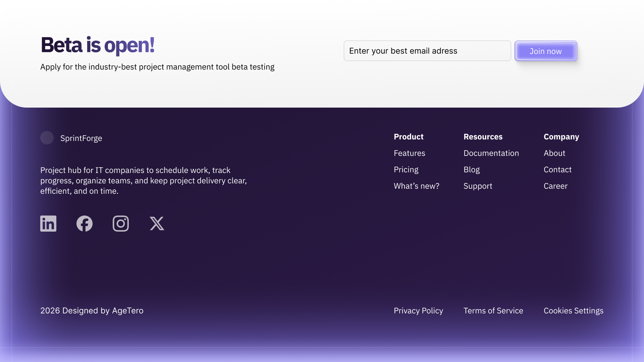Screen dimensions: 644x362
Task: Open the Privacy Policy link
Action: click(418, 311)
